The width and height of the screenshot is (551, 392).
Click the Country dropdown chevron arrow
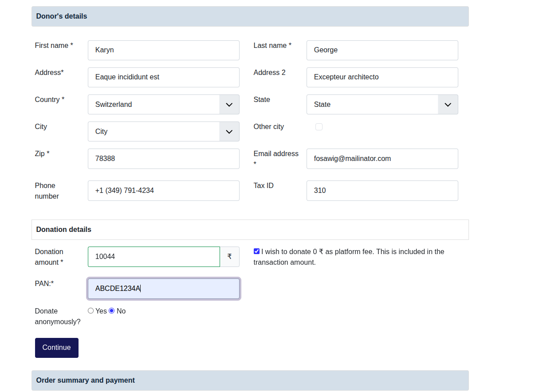pos(229,105)
